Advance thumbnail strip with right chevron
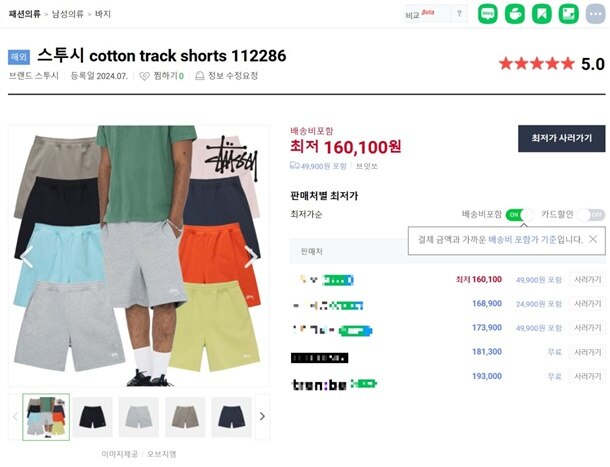 [x=262, y=416]
